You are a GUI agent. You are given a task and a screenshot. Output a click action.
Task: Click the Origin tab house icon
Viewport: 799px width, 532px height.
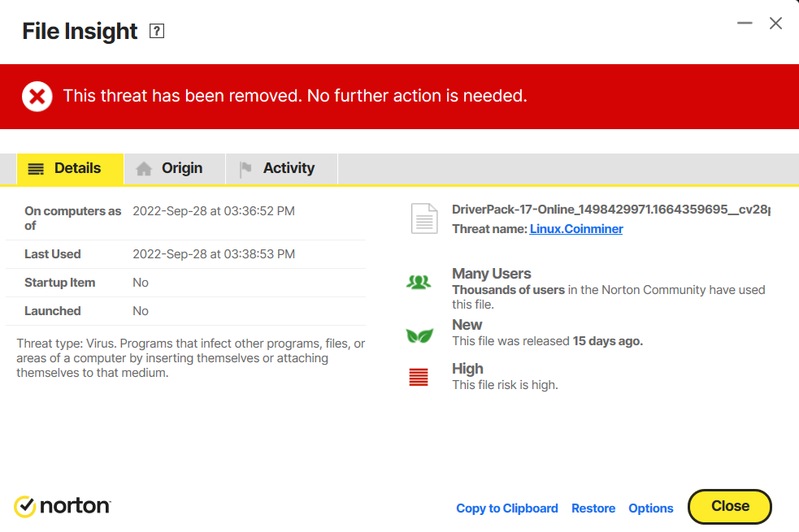(x=144, y=168)
